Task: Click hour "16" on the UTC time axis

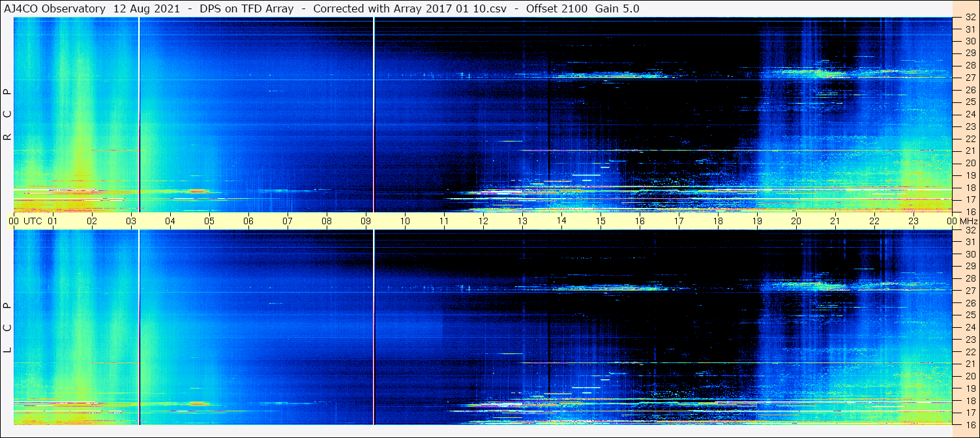Action: [x=640, y=221]
